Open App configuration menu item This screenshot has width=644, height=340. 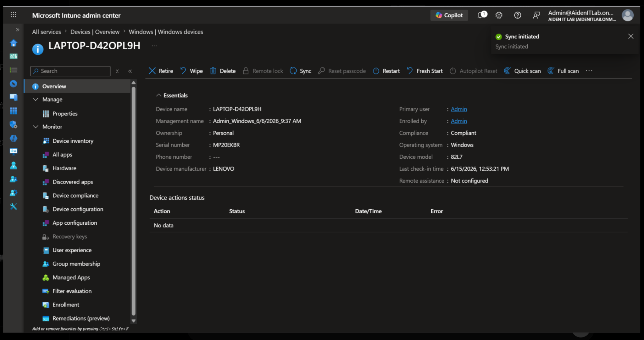pyautogui.click(x=75, y=223)
